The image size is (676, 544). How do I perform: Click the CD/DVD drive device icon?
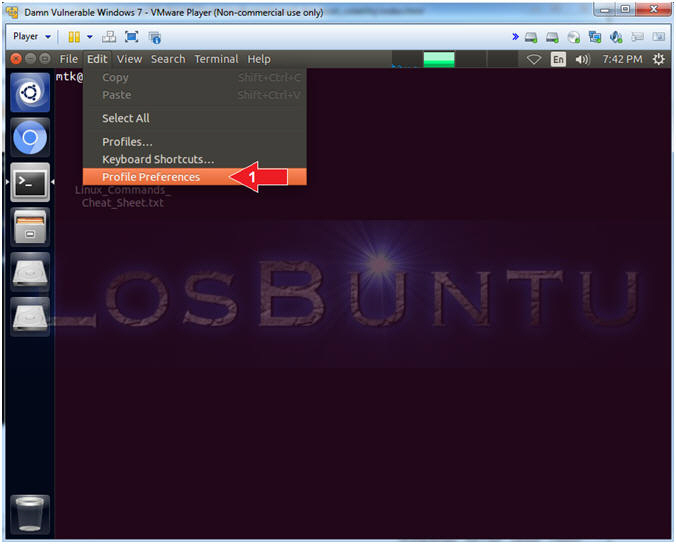574,38
